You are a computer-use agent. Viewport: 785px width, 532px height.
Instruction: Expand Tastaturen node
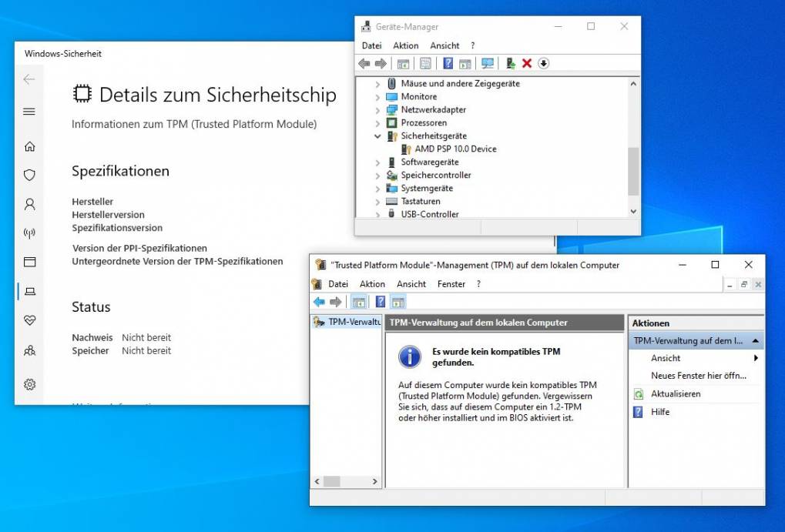tap(377, 202)
